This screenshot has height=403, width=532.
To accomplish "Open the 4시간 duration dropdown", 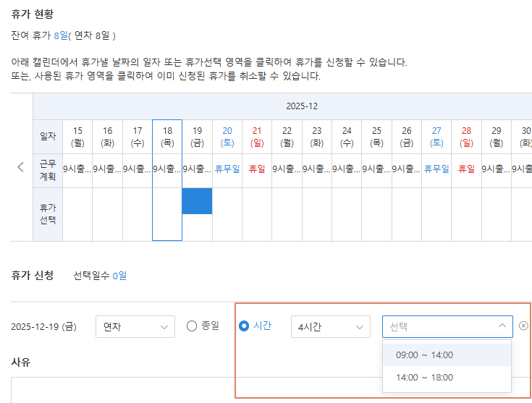I will pos(330,327).
